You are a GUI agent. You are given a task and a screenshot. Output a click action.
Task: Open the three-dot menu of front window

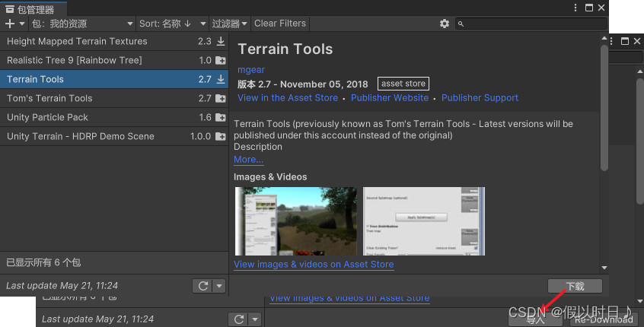coord(575,8)
